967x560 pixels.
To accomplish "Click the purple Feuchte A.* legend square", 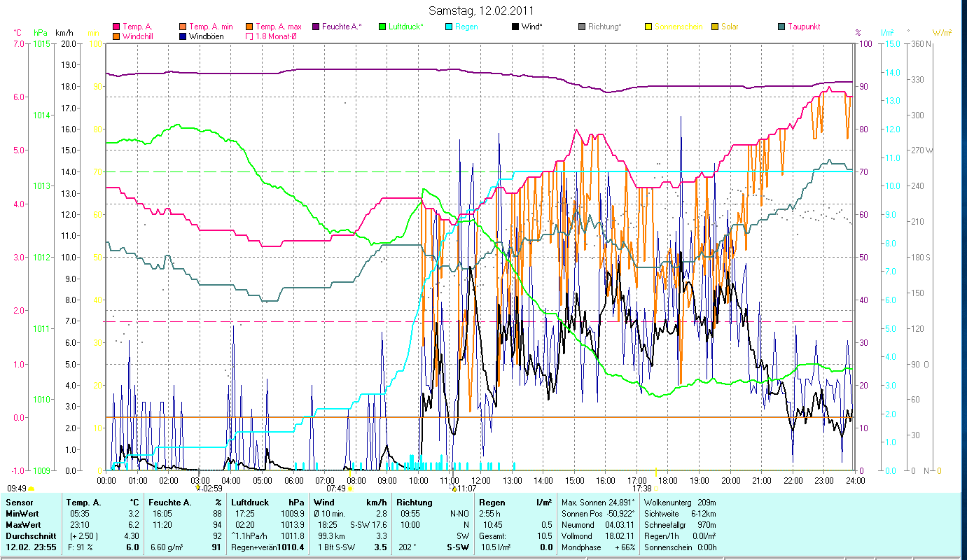I will 316,27.
